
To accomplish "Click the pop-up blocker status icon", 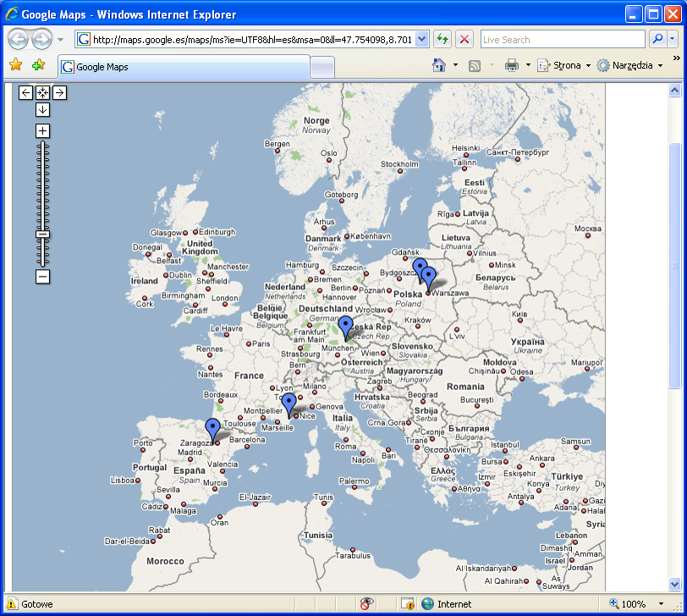I will (x=408, y=604).
